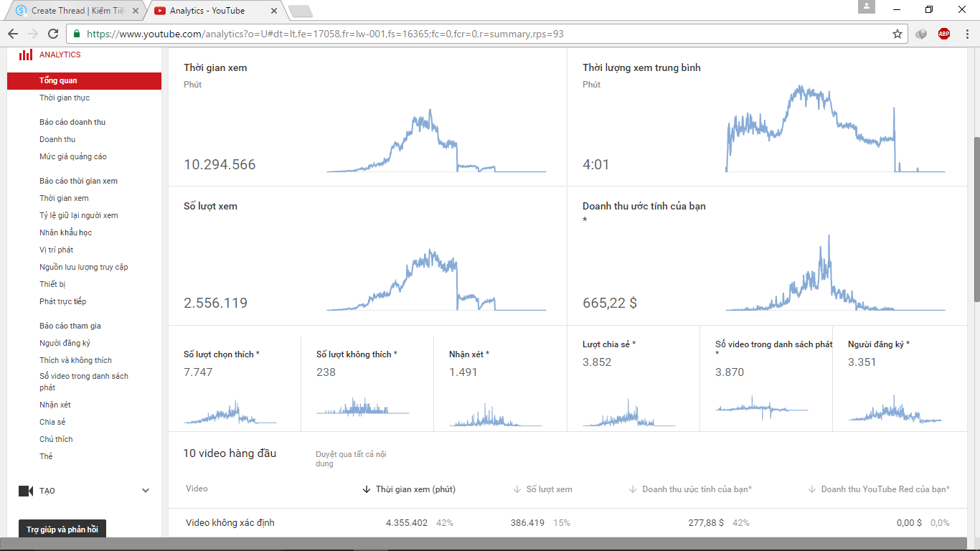The width and height of the screenshot is (980, 551).
Task: Click the 10.294.566 watch time value
Action: click(x=220, y=164)
